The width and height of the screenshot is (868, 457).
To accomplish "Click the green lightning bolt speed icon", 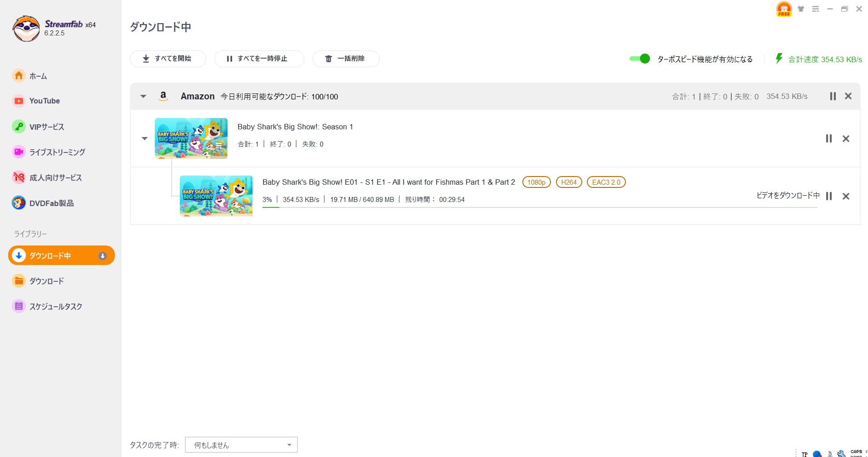I will tap(779, 59).
